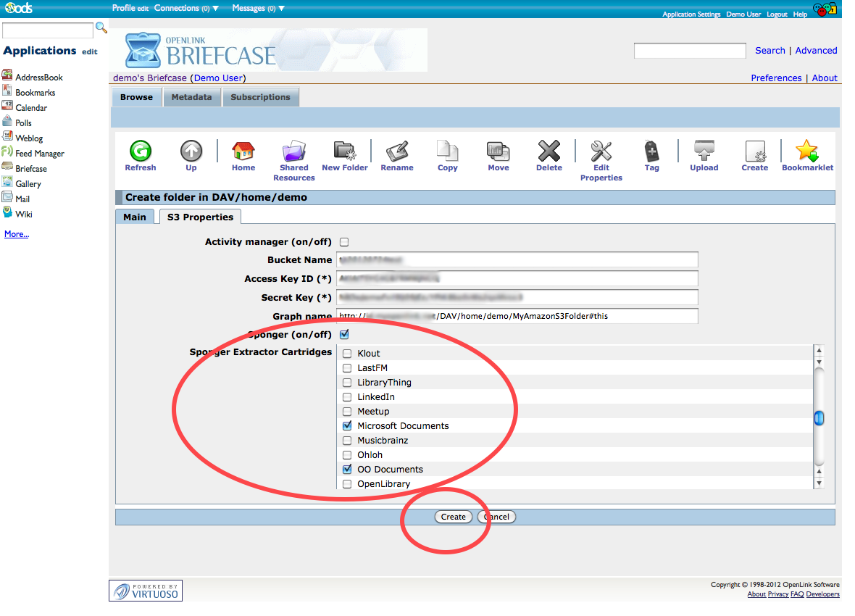This screenshot has height=616, width=855.
Task: Open Shared Resources icon
Action: (294, 151)
